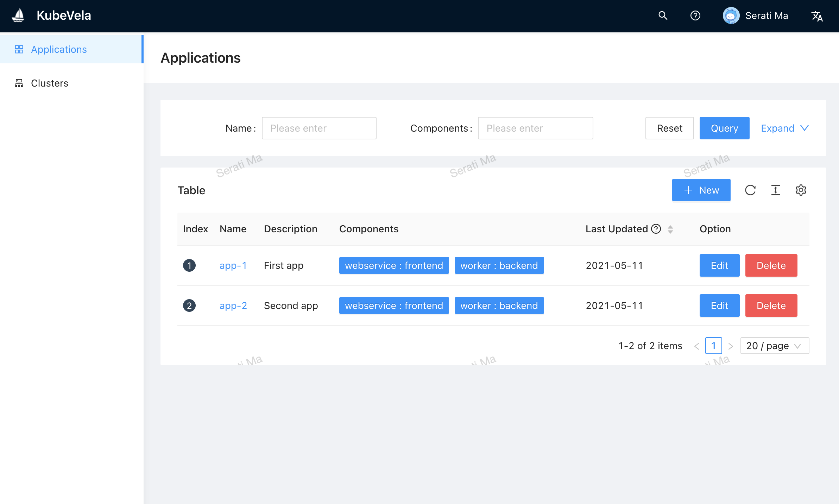Open the table density icon

[x=775, y=190]
